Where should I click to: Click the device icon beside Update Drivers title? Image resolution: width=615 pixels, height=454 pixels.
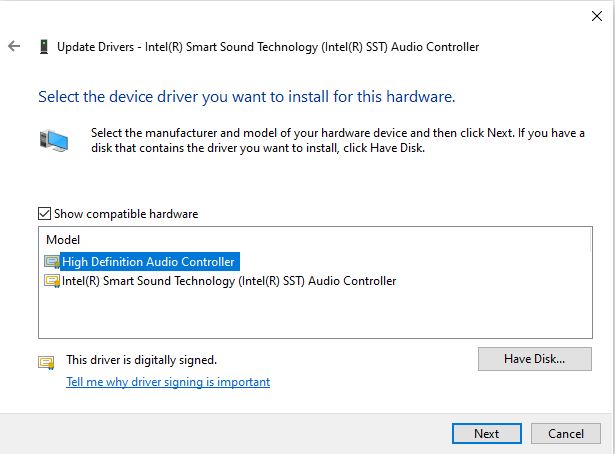point(44,47)
